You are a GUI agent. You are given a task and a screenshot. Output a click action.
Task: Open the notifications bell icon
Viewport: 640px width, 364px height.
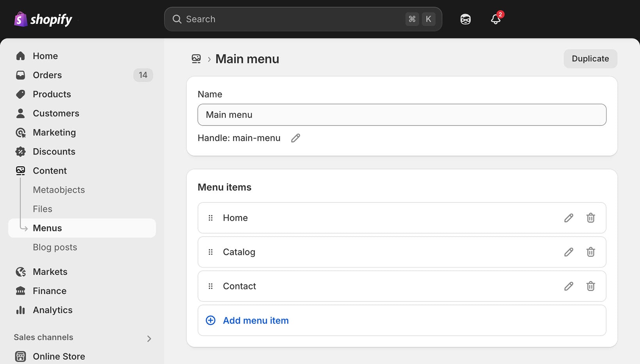pyautogui.click(x=496, y=19)
